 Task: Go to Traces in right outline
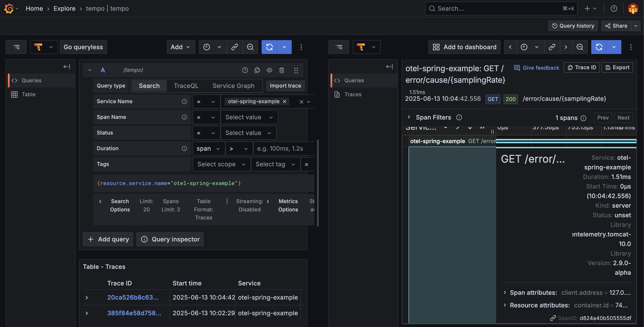[364, 94]
